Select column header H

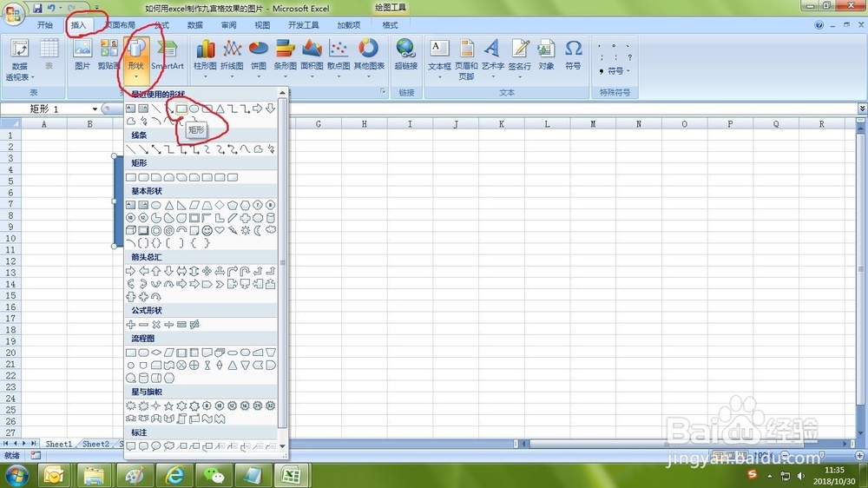[x=365, y=124]
